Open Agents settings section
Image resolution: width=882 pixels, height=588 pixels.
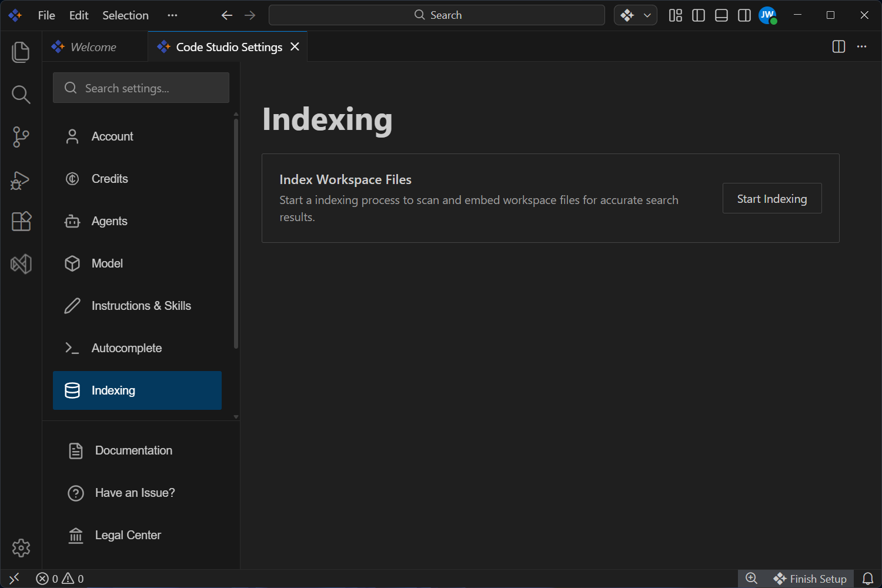click(137, 221)
